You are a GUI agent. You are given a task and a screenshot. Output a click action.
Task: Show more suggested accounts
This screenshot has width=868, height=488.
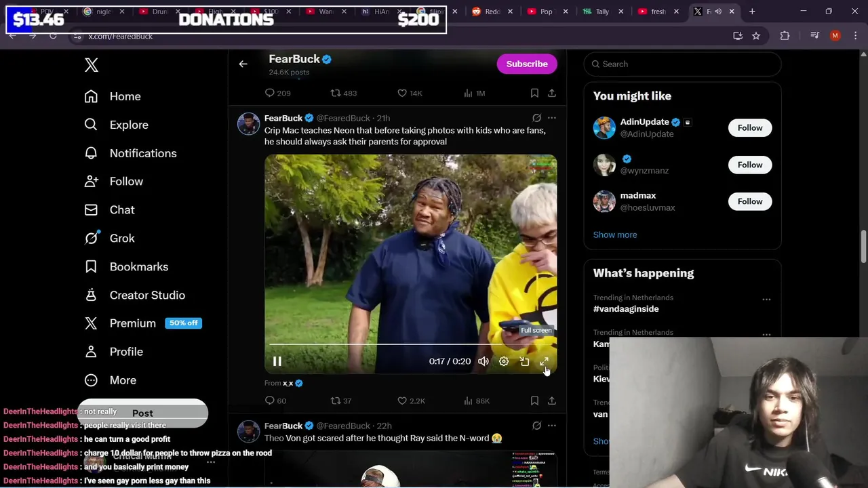pyautogui.click(x=615, y=235)
